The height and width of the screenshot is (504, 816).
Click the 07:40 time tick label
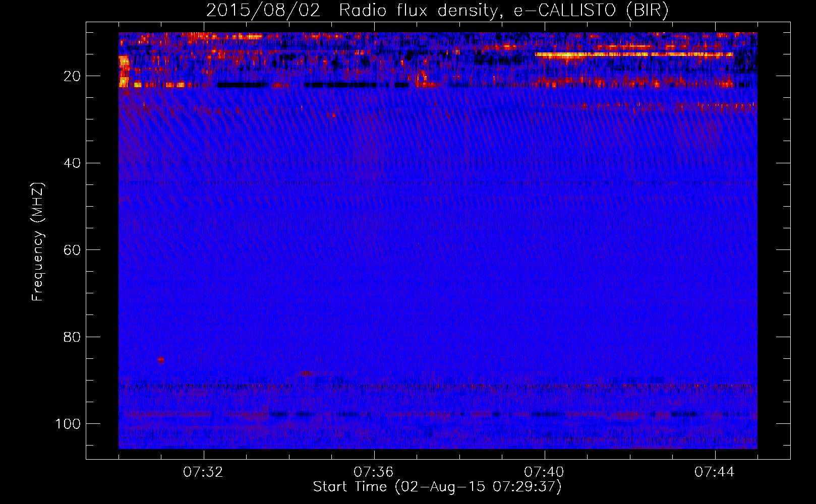point(544,472)
